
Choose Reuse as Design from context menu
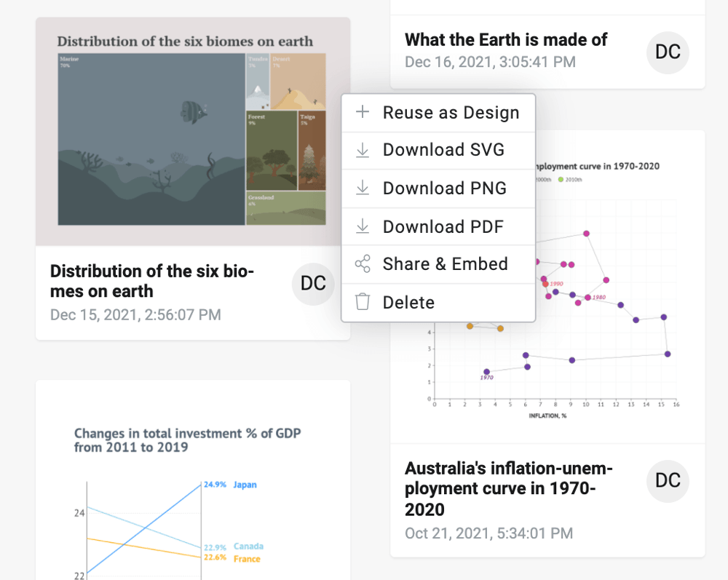[x=438, y=113]
